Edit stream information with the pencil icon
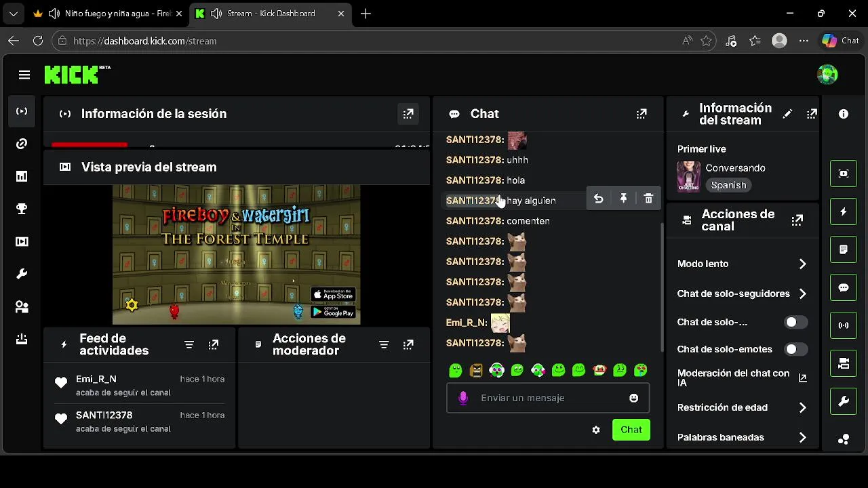 [787, 114]
